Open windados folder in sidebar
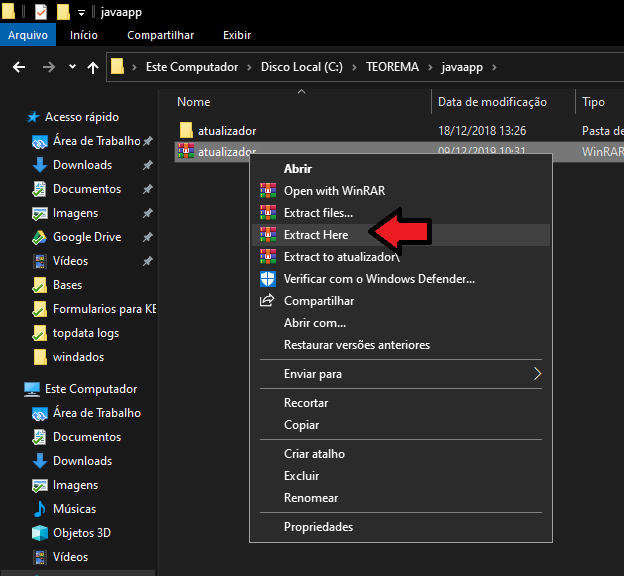 pyautogui.click(x=78, y=357)
